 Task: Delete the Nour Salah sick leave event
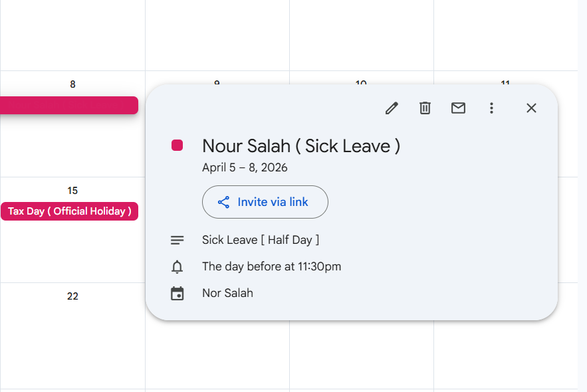pos(425,108)
